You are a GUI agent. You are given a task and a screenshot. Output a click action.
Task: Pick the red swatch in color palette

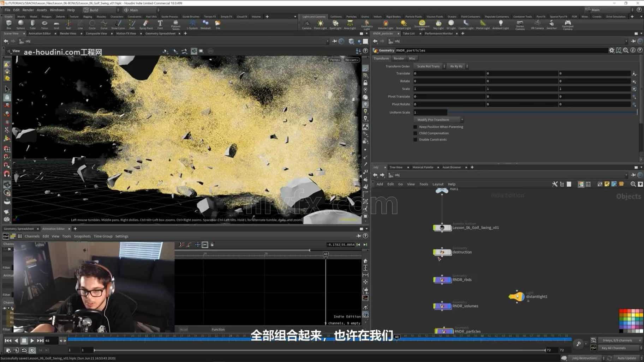tap(622, 312)
